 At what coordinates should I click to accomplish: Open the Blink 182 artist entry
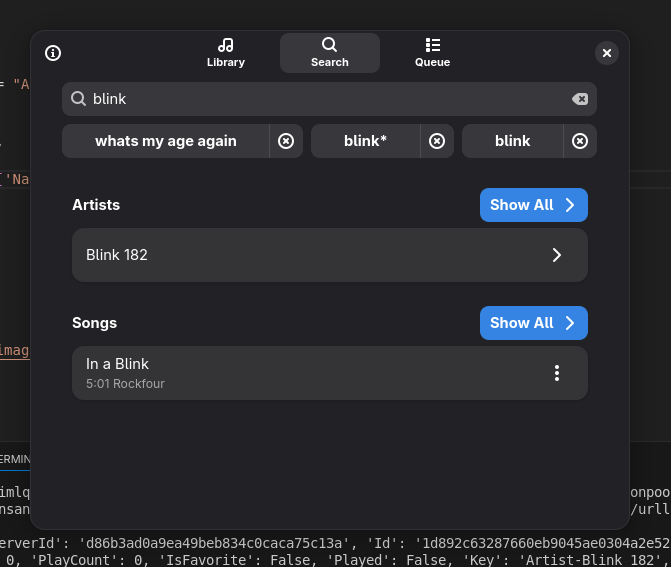pos(330,255)
